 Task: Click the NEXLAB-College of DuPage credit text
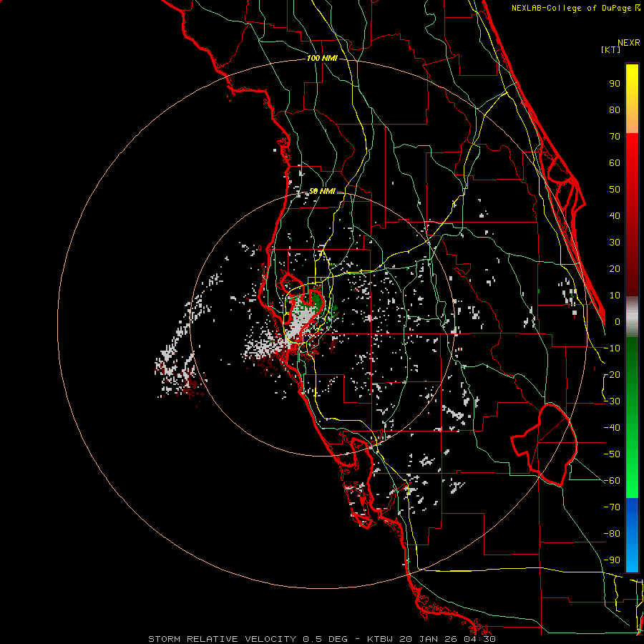[570, 8]
